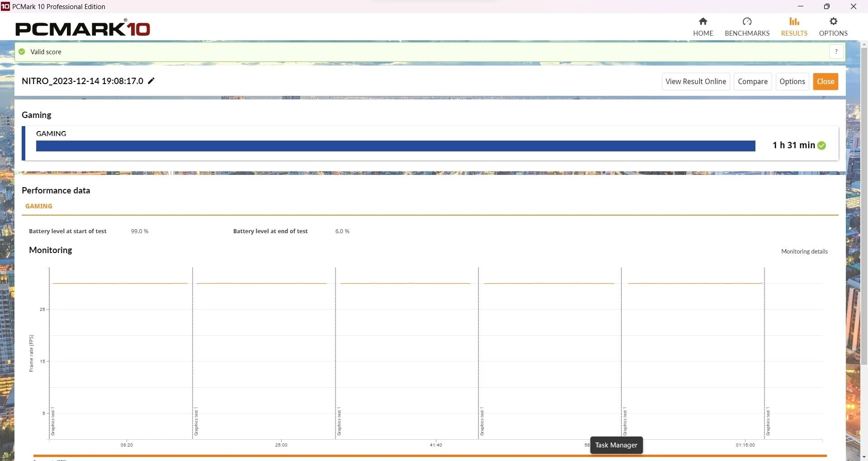
Task: Click the result name NITRO_2023-12-14 19:08:17.0
Action: click(x=83, y=81)
